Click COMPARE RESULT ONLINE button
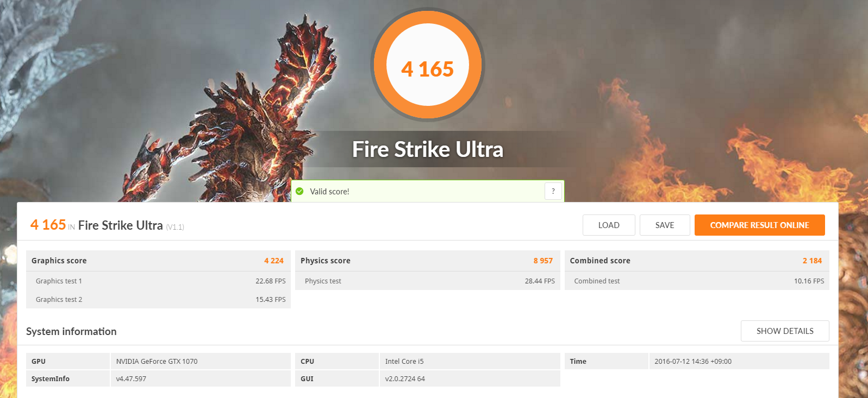 (760, 225)
